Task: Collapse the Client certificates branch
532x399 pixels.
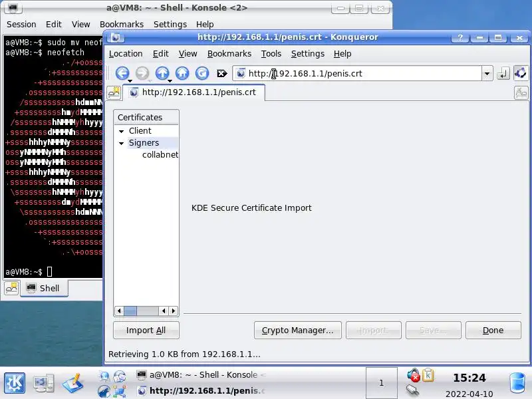Action: pos(122,131)
